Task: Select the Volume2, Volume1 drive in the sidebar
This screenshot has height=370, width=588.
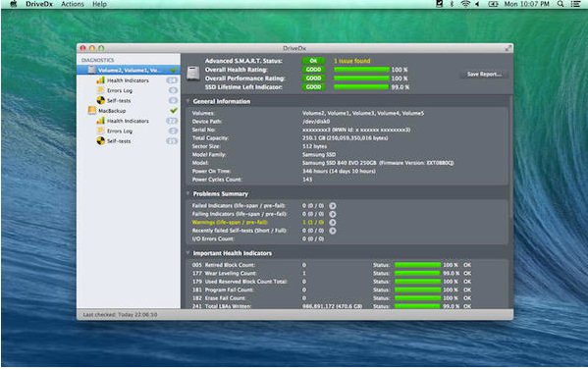Action: pos(129,70)
